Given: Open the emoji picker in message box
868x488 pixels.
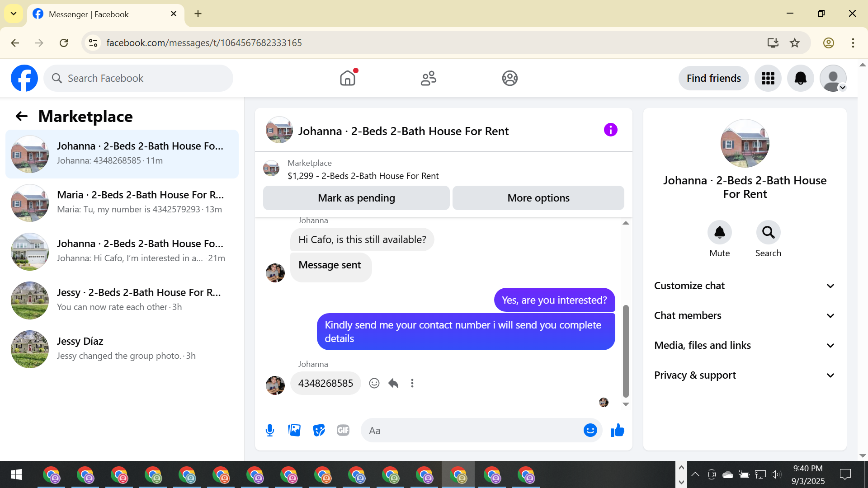Looking at the screenshot, I should click(590, 430).
